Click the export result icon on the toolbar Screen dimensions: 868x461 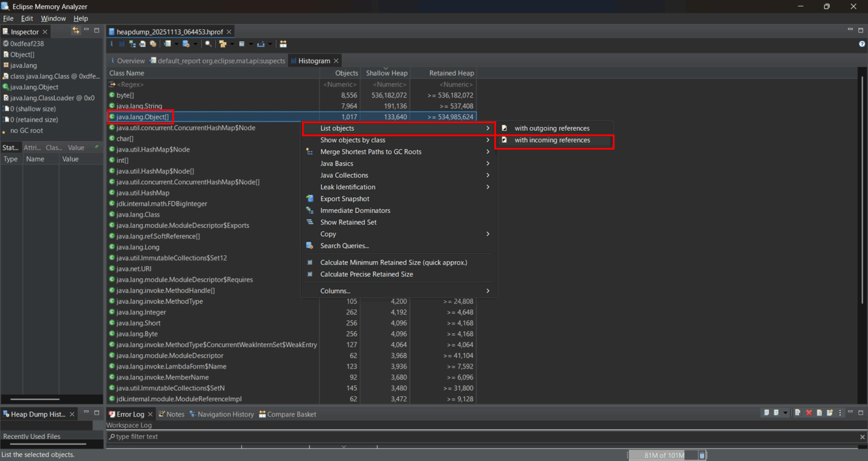tap(262, 44)
